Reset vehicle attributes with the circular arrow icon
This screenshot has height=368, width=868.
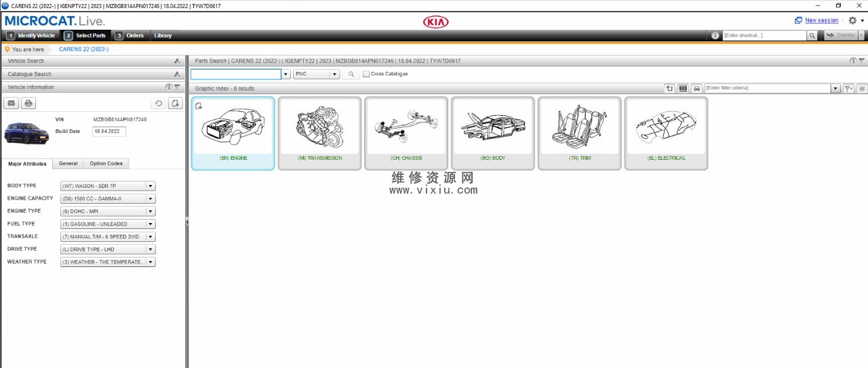coord(159,103)
